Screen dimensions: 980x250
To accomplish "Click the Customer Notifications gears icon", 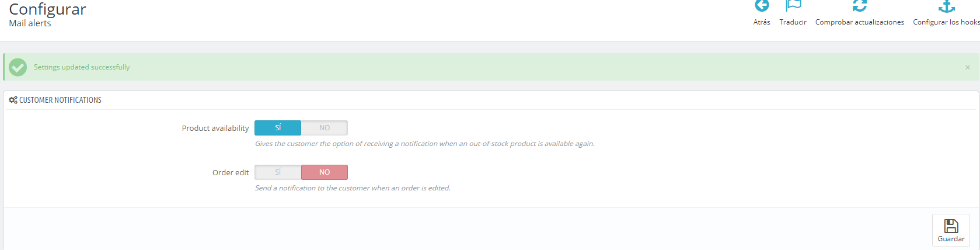I will [x=13, y=100].
